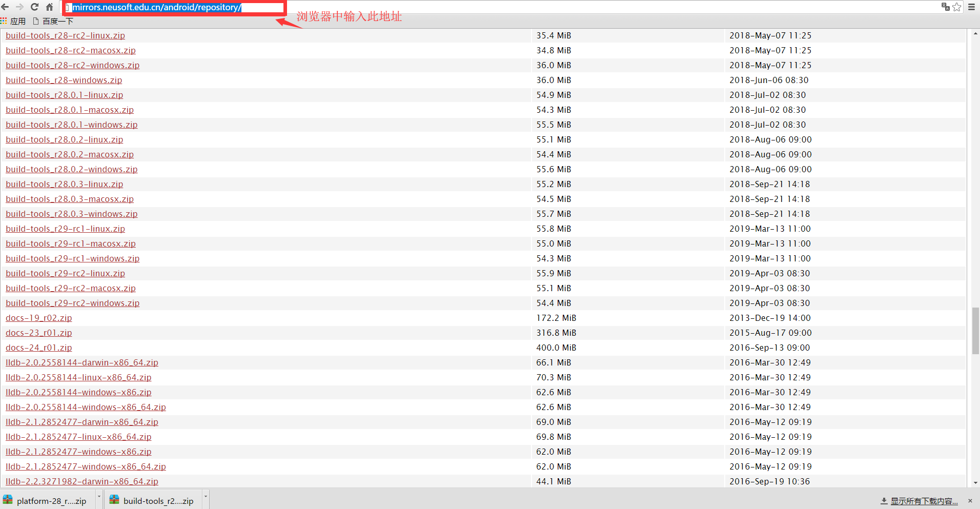Select the 172.2 MiB size cell
The width and height of the screenshot is (980, 509).
(556, 318)
